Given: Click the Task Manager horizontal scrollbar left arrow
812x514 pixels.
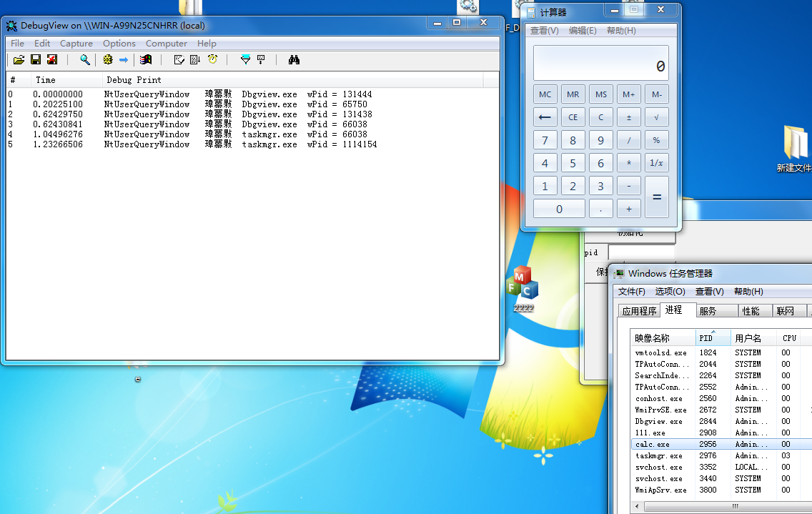Looking at the screenshot, I should [636, 506].
